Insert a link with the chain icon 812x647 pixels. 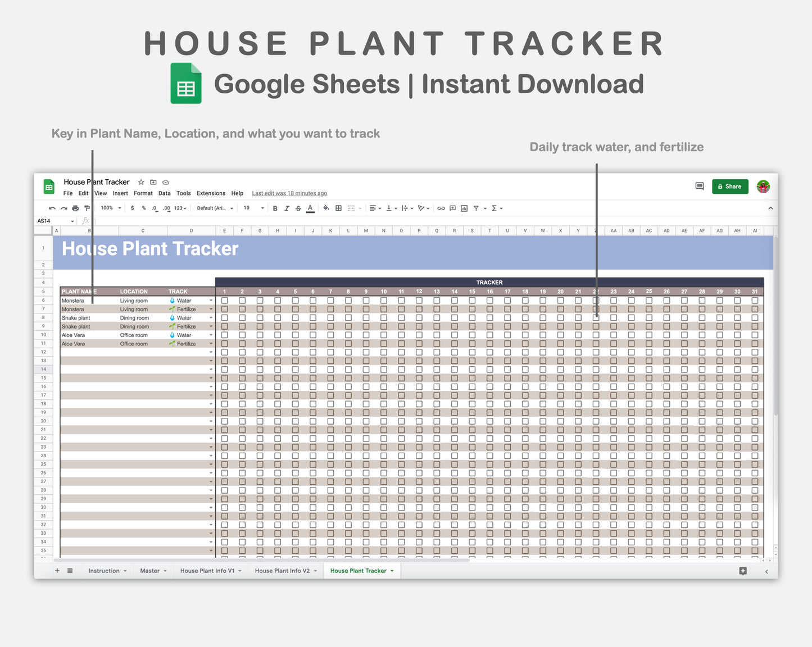[441, 208]
